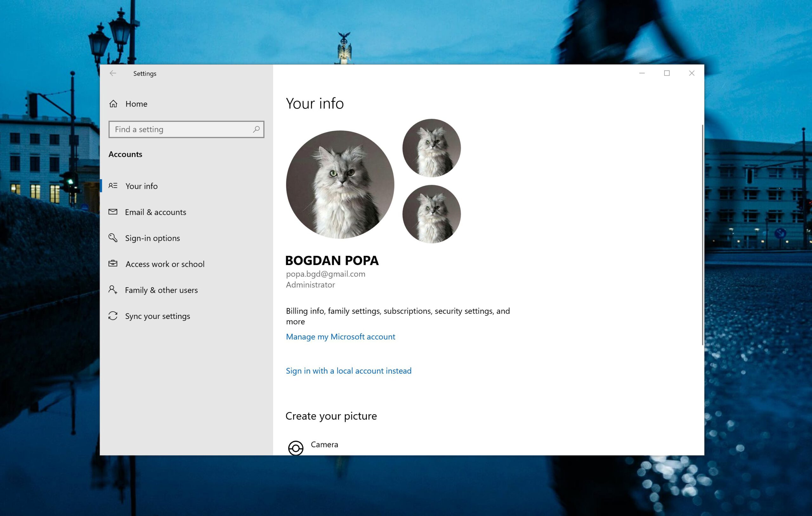Viewport: 812px width, 516px height.
Task: Click the large cat profile picture
Action: click(x=340, y=185)
